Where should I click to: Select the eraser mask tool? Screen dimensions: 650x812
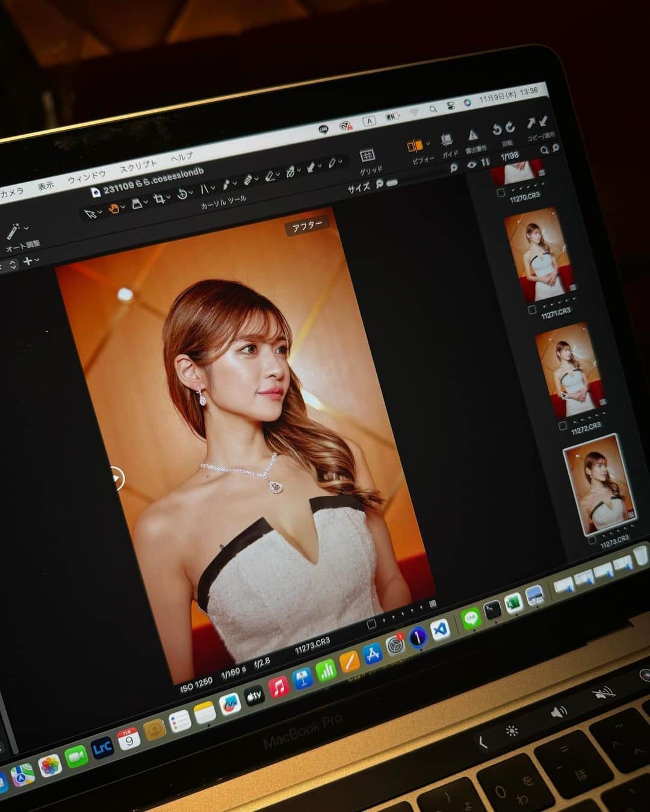(x=270, y=175)
